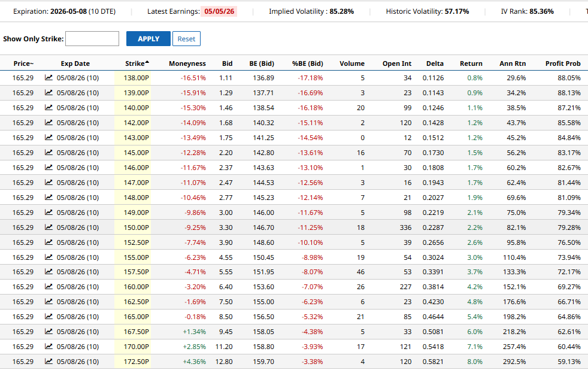
Task: Open chart icon for 172.50P row
Action: [x=49, y=362]
